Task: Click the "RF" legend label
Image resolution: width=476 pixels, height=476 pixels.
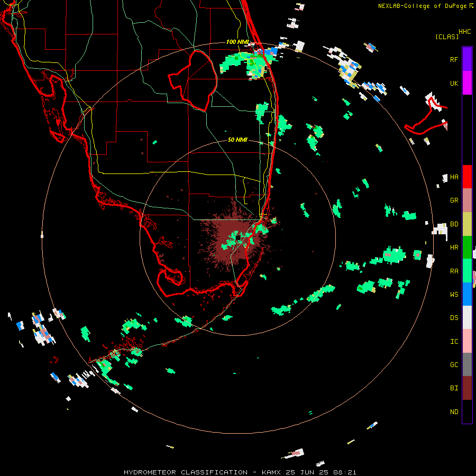Action: (454, 60)
